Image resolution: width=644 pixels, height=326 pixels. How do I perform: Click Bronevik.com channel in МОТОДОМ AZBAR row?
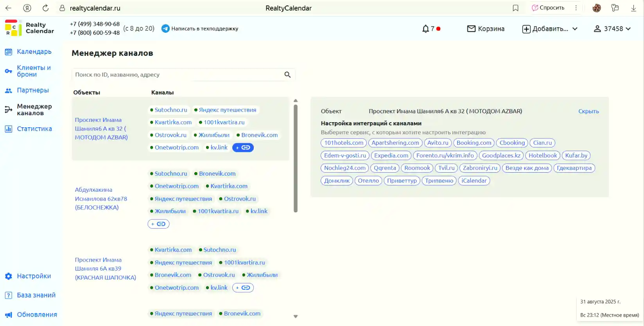coord(257,135)
